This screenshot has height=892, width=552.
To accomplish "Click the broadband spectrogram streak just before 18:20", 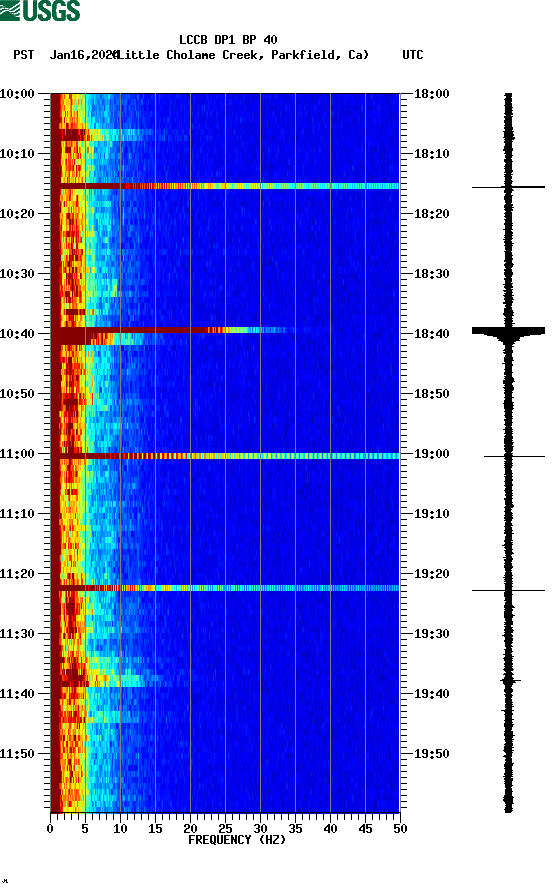I will tap(225, 186).
